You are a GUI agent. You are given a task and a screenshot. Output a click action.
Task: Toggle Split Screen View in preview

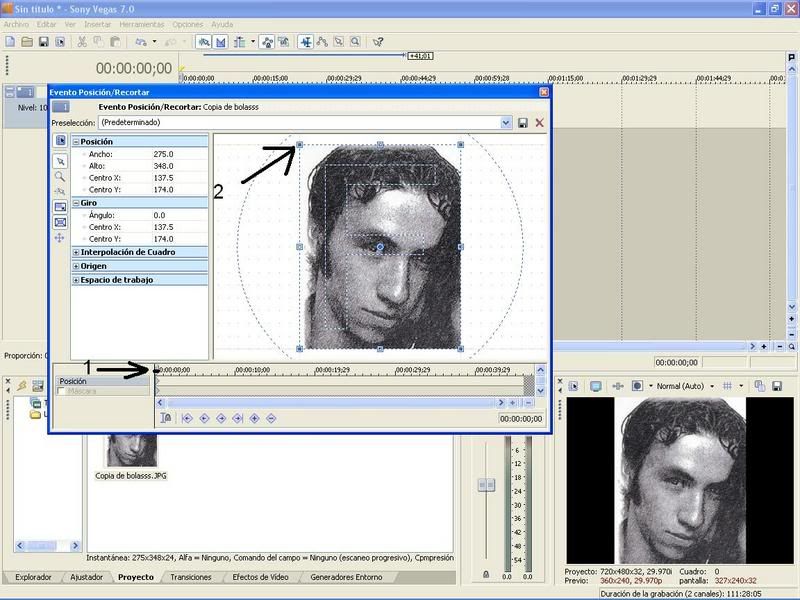click(637, 386)
